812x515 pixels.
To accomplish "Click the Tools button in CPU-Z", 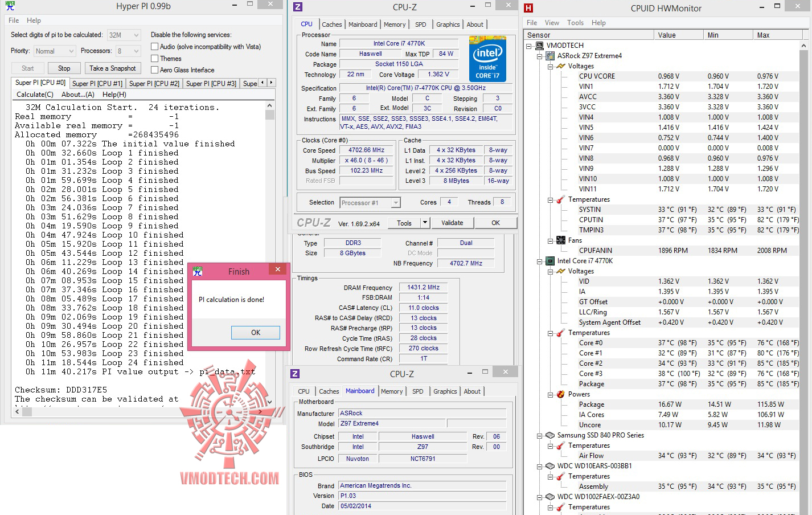I will point(404,223).
